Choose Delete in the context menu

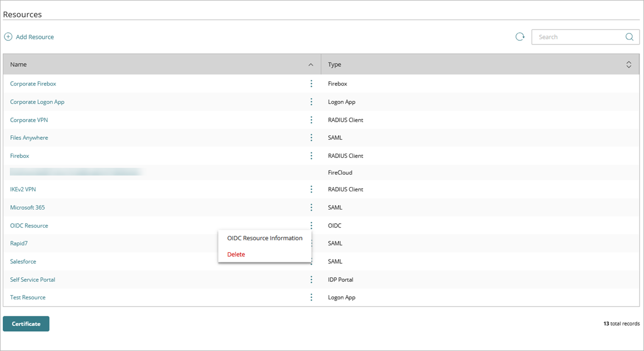(236, 254)
